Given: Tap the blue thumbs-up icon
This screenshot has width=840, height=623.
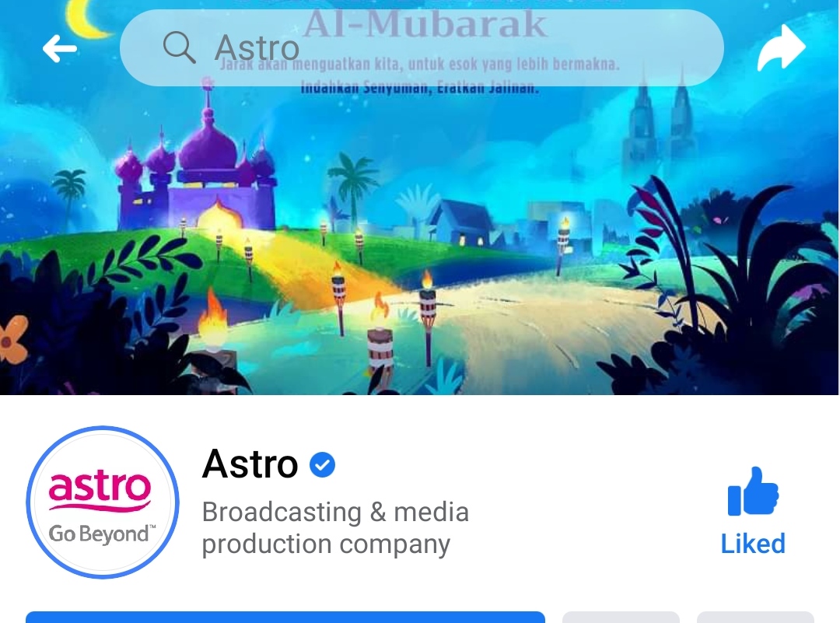Looking at the screenshot, I should 753,492.
